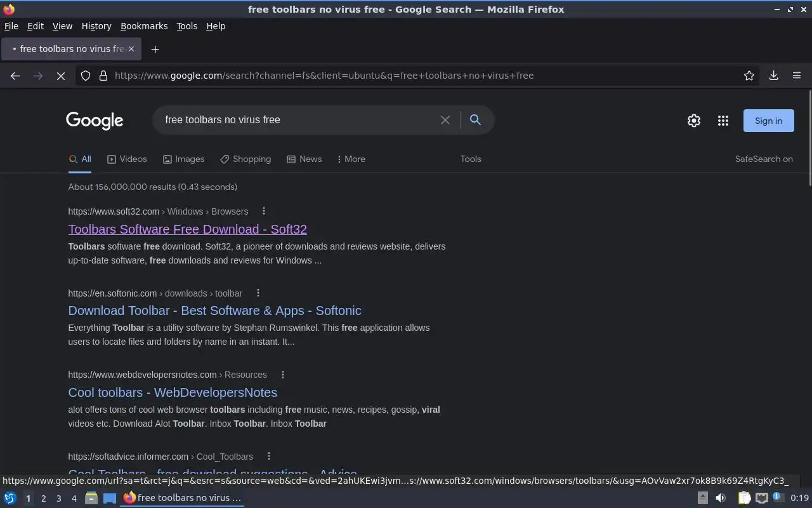Switch to workspace 2
Screen dimensions: 812x508
(x=43, y=498)
